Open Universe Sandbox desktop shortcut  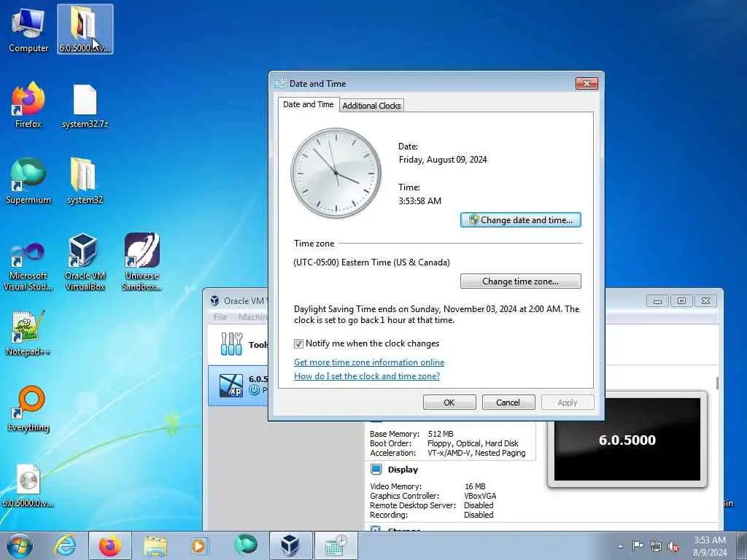(x=142, y=262)
